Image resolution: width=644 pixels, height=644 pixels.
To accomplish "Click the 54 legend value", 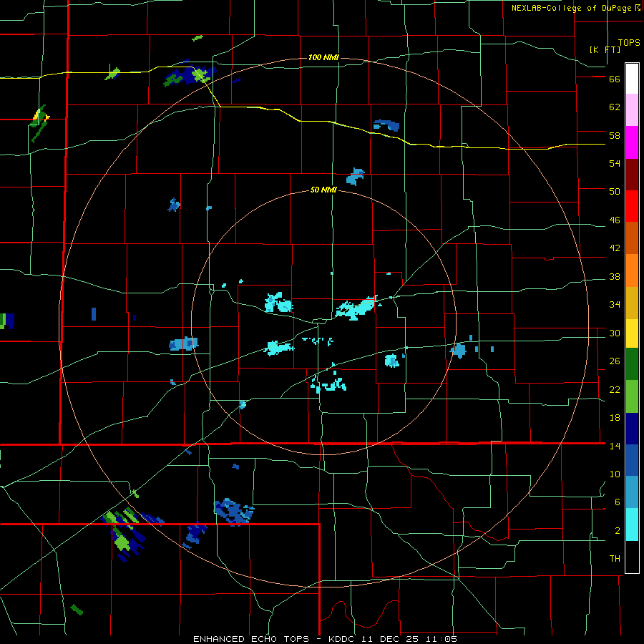I will [615, 163].
